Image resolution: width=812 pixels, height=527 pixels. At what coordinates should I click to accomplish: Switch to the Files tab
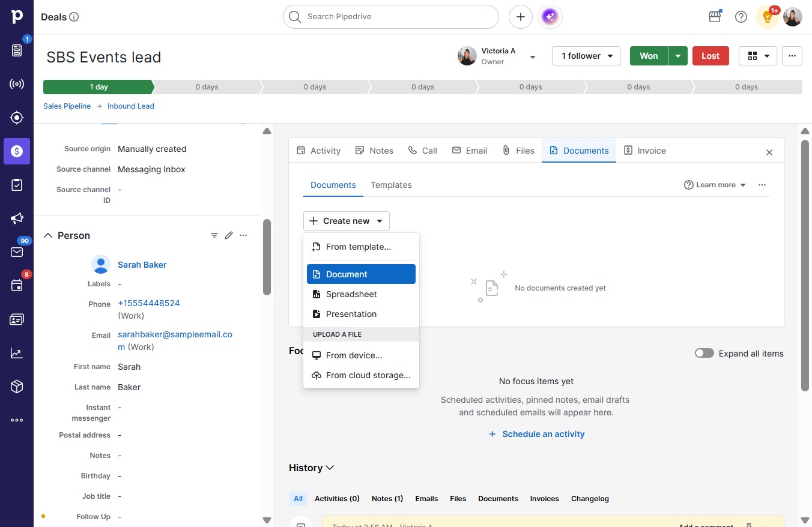pos(518,151)
